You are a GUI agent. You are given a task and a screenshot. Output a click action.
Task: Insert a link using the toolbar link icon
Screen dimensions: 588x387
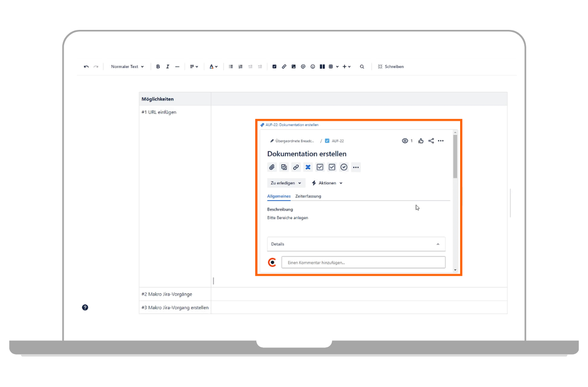(x=284, y=67)
